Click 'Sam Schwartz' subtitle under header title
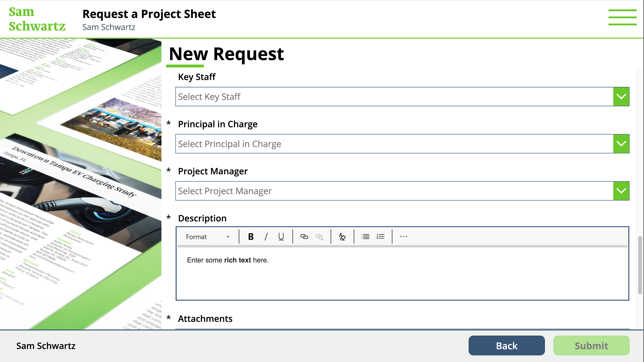 click(109, 27)
